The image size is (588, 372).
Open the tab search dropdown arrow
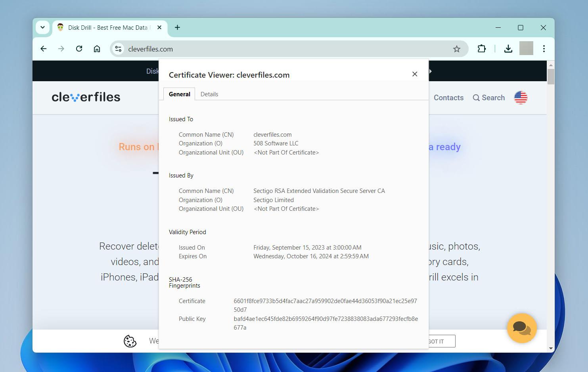(42, 28)
